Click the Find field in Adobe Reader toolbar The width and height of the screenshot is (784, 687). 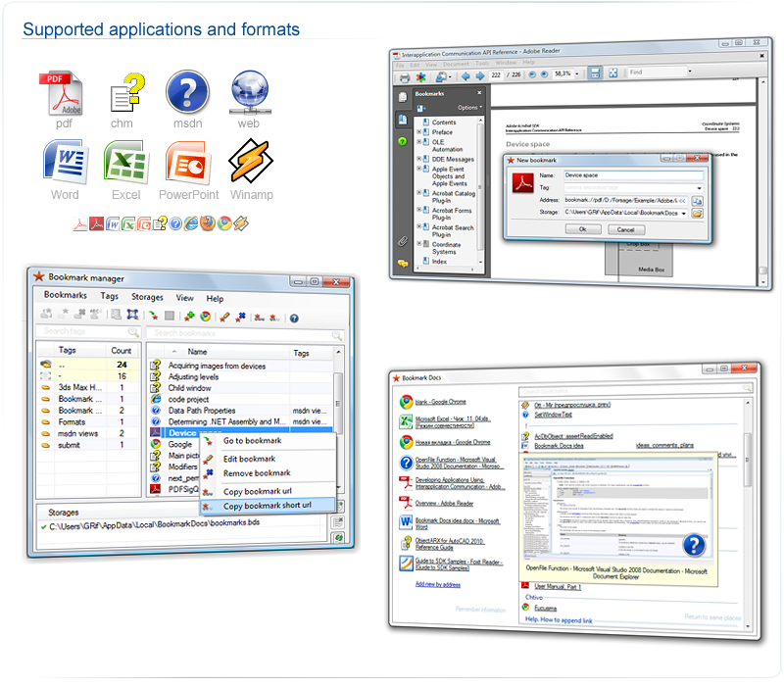point(657,72)
